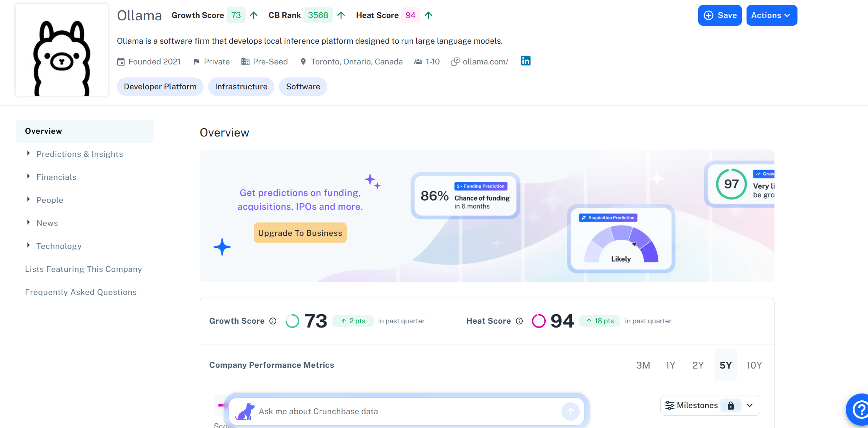The image size is (868, 428).
Task: Click Upgrade To Business button
Action: [x=300, y=233]
